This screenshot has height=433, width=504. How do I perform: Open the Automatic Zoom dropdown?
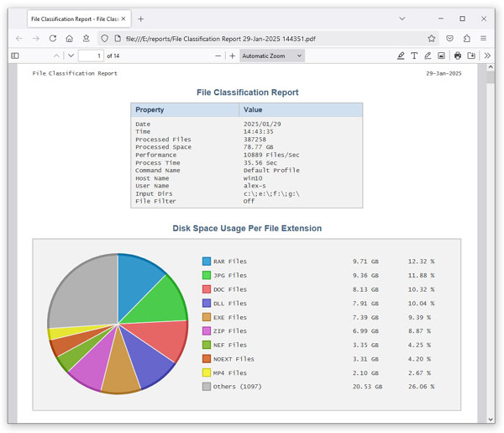271,55
